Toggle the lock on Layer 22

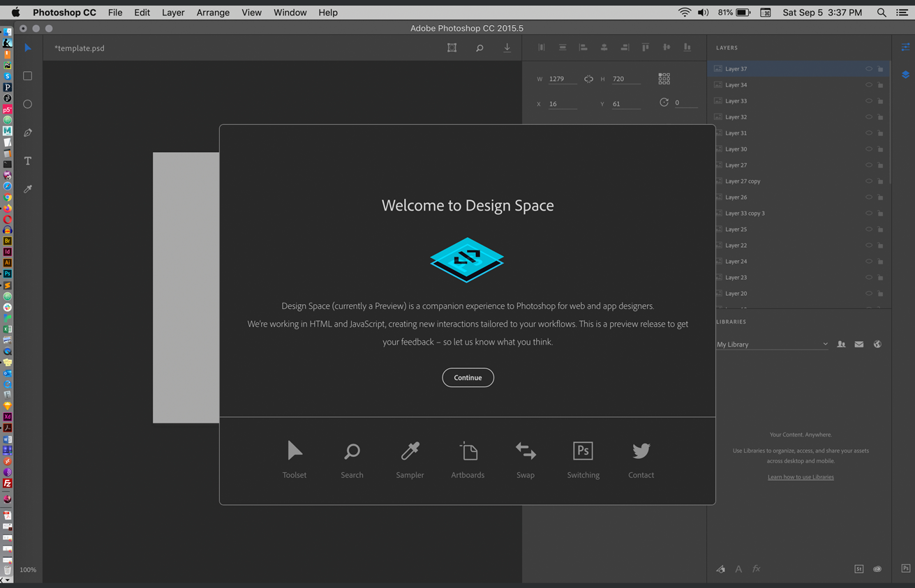[881, 246]
